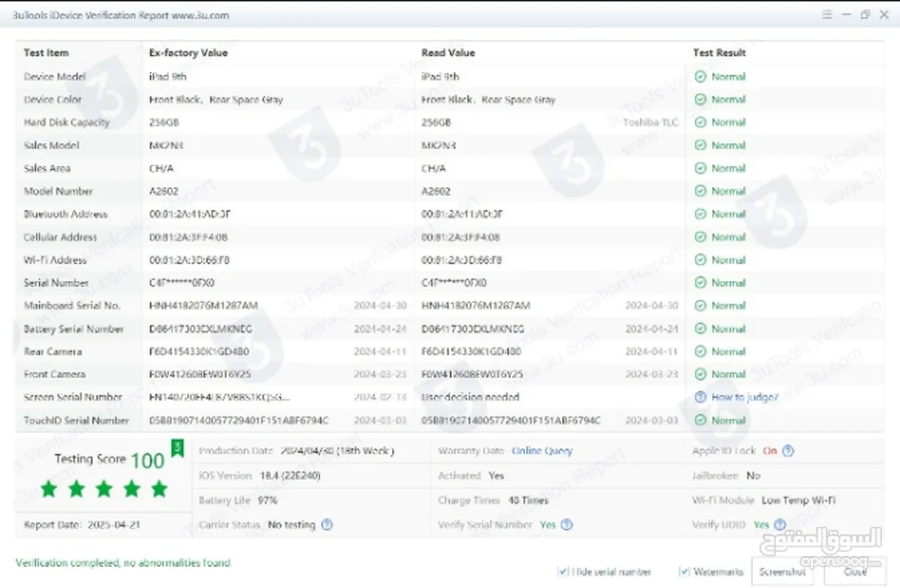
Task: Toggle the Hide serial number checkbox
Action: click(563, 572)
